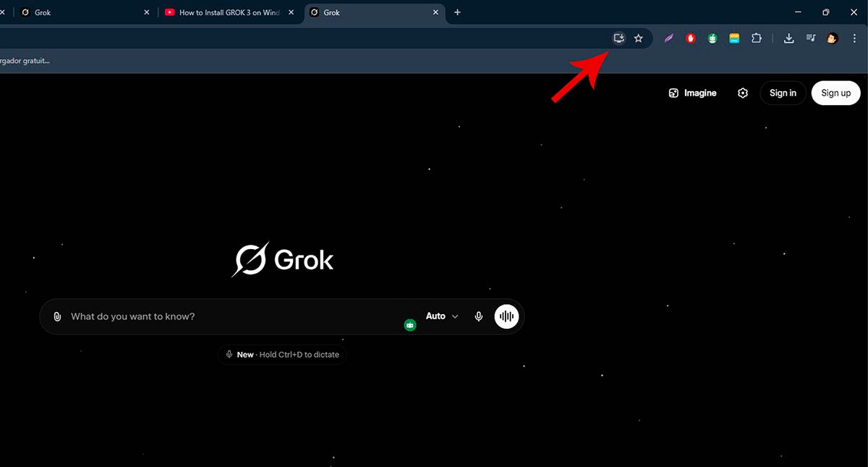Click the green robot extension icon

712,38
